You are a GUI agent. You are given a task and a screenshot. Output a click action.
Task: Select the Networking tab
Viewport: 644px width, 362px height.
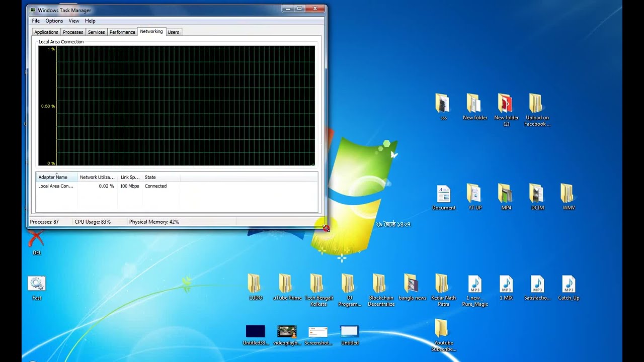pos(151,31)
